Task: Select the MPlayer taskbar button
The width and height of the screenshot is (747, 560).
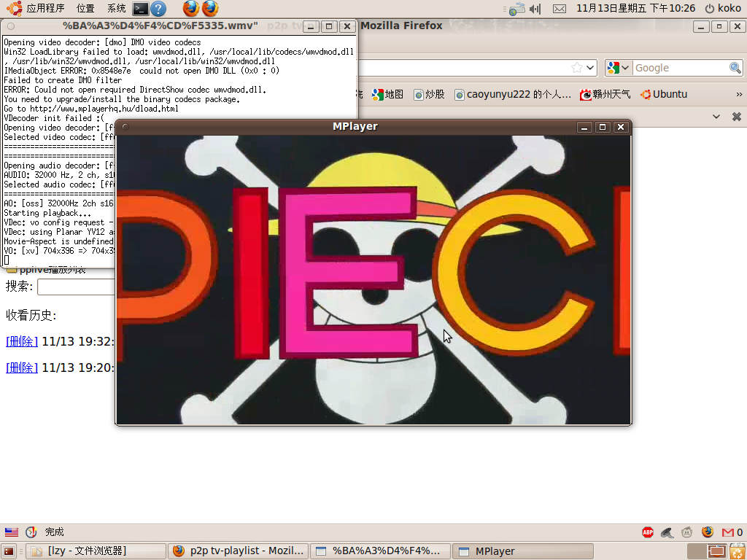Action: click(x=522, y=551)
